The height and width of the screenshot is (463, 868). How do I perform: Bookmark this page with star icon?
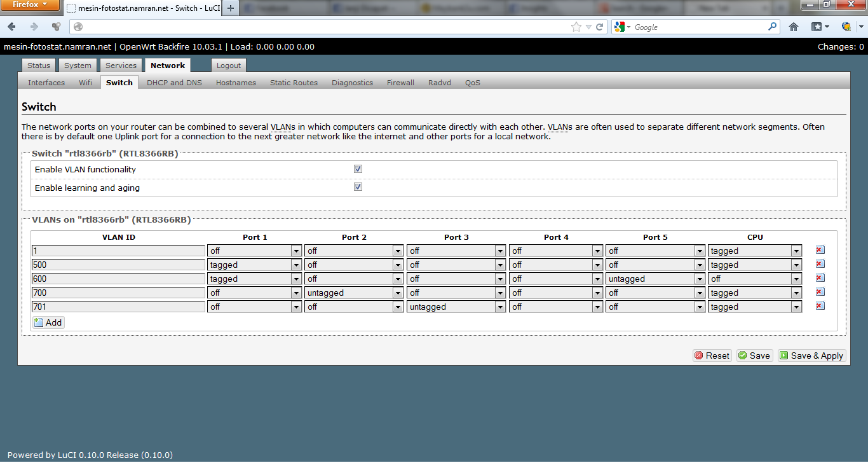(576, 27)
